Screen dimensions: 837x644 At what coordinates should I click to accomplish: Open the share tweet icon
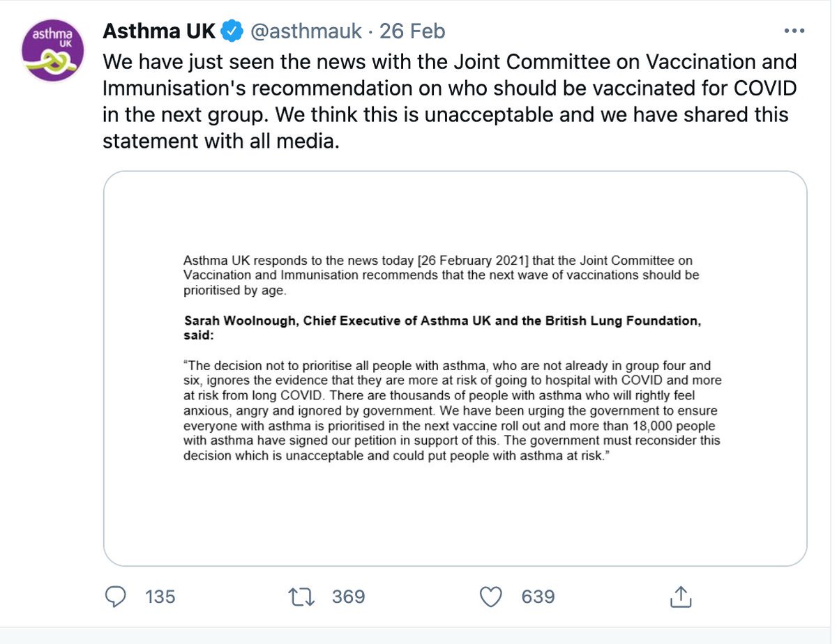pyautogui.click(x=680, y=595)
